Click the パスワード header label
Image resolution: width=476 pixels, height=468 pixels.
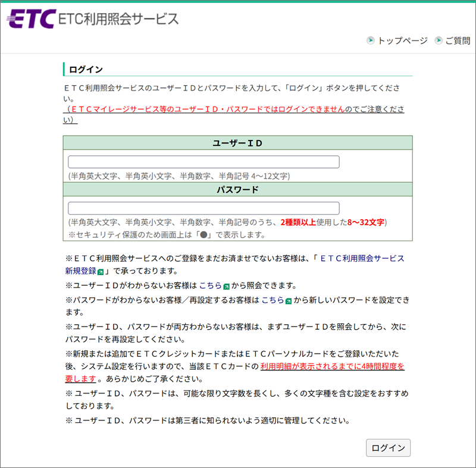237,189
